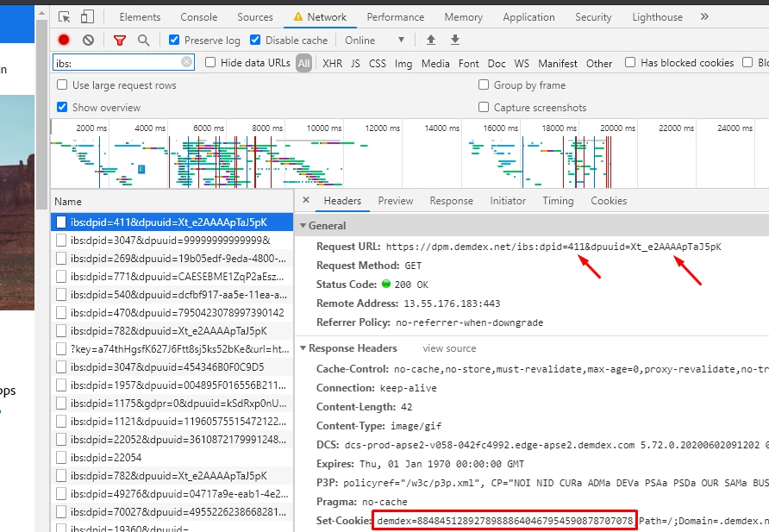Switch to the Security tab

coord(593,17)
